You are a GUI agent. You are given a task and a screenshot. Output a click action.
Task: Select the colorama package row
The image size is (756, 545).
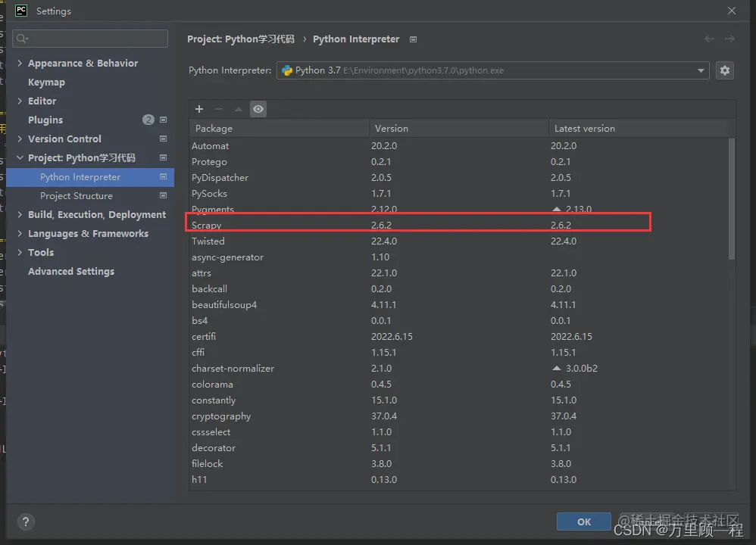tap(458, 384)
